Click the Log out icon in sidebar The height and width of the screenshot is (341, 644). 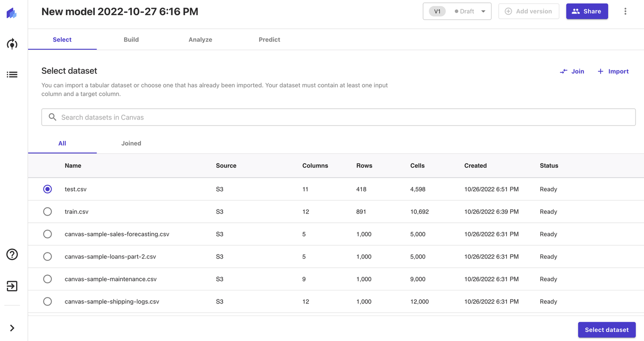pos(12,286)
